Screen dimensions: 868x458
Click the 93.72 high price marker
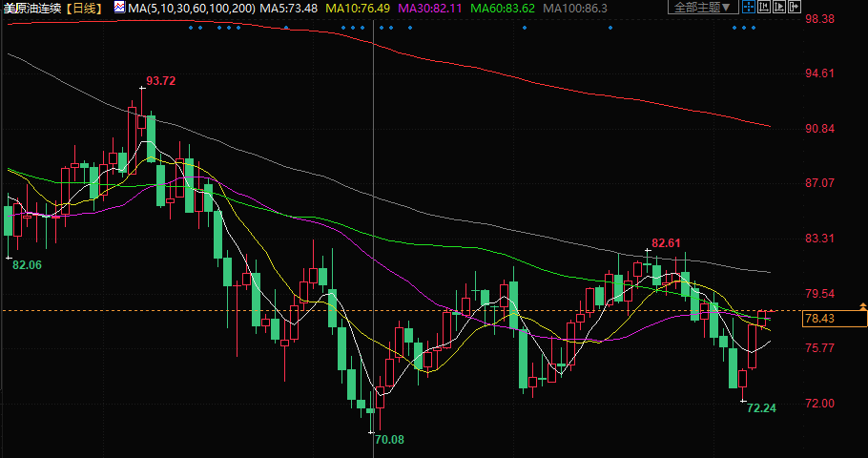click(160, 81)
